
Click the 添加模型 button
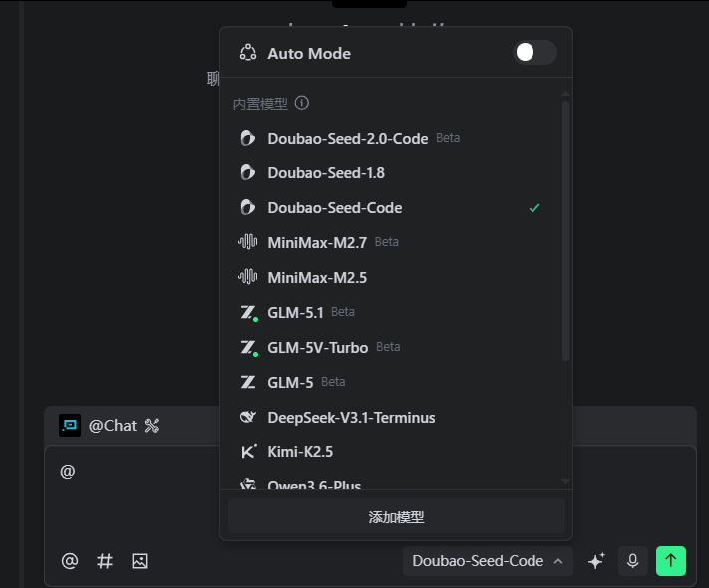pos(397,516)
